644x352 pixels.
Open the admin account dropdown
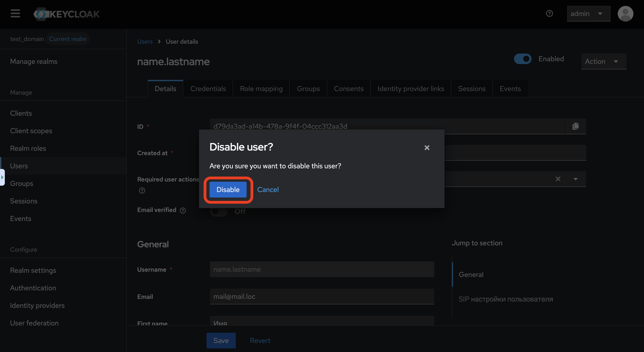(x=588, y=14)
